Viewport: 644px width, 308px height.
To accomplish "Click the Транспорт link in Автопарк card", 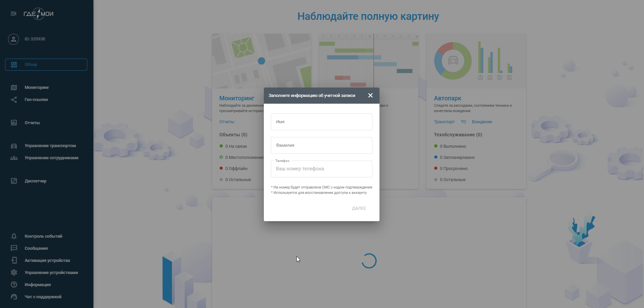I will (x=444, y=122).
